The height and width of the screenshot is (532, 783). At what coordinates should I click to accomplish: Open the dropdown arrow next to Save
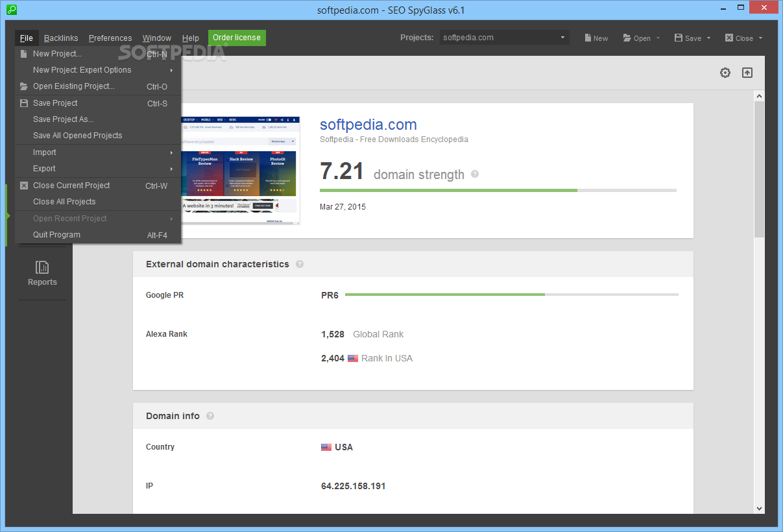tap(708, 38)
